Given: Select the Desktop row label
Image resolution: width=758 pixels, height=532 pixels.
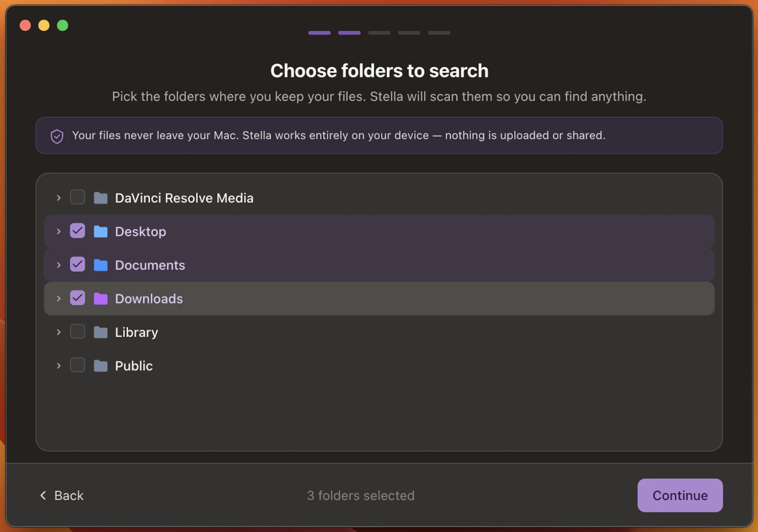Looking at the screenshot, I should [141, 232].
